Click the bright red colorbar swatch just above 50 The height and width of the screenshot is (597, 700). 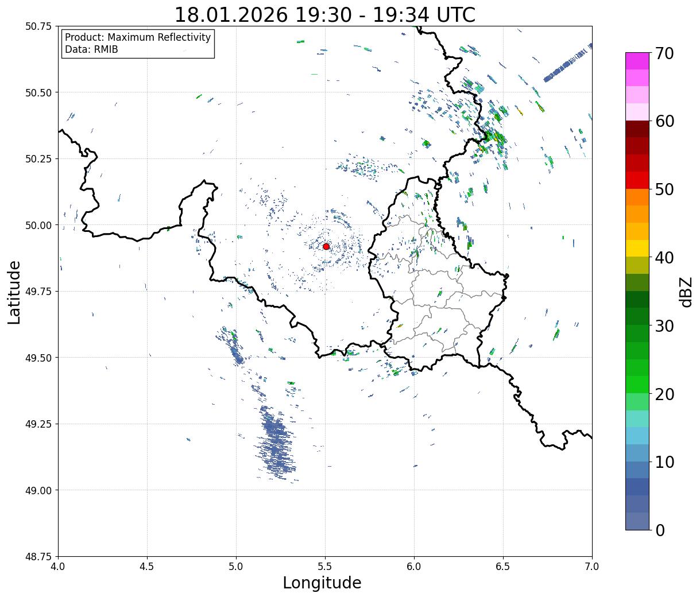(637, 180)
